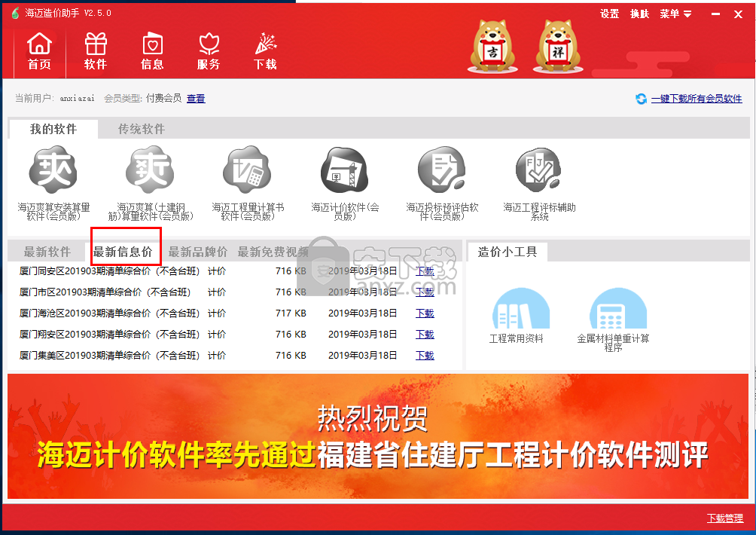Click 付费会员 membership type text

163,99
